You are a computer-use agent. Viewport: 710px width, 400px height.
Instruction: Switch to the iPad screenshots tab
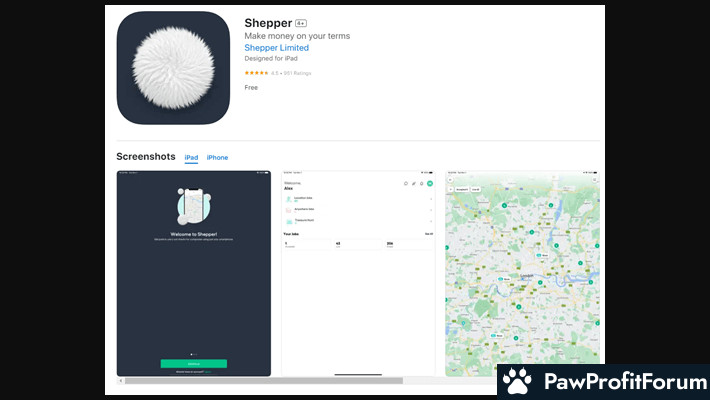191,158
